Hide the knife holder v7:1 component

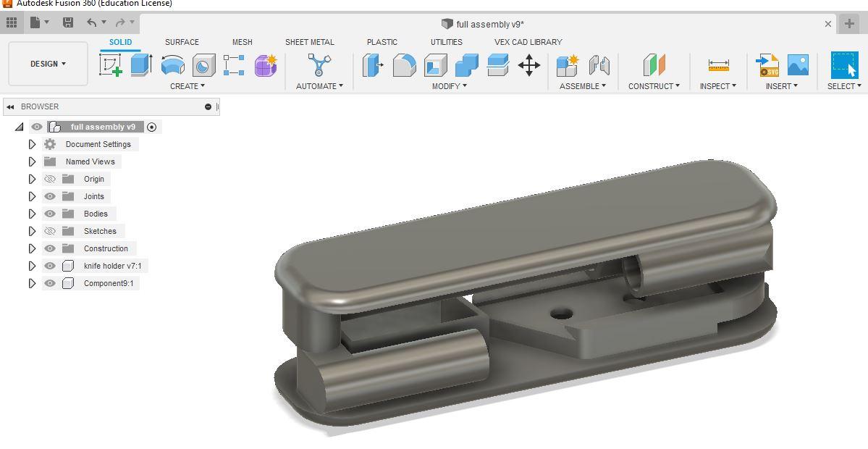tap(50, 266)
